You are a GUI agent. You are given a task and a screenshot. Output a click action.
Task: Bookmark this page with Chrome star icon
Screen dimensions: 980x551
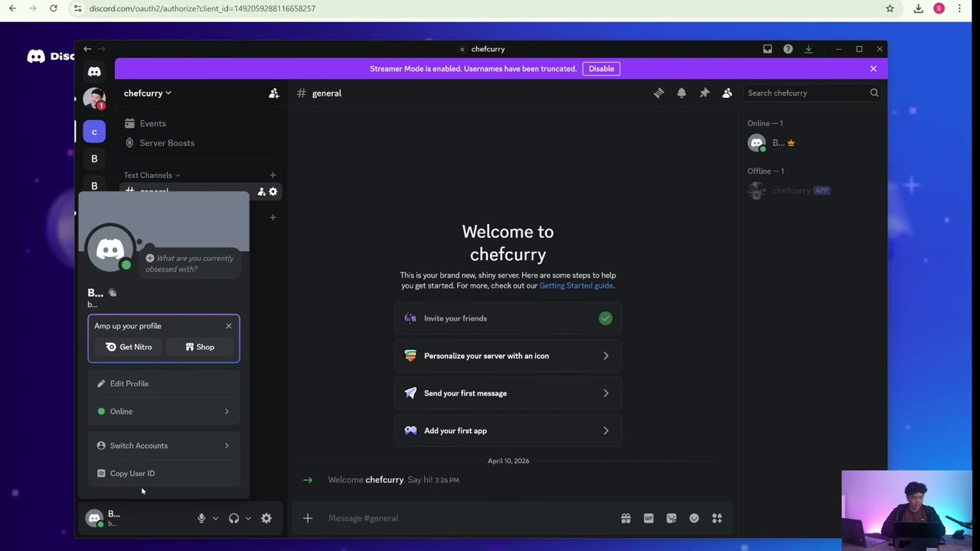(x=890, y=8)
